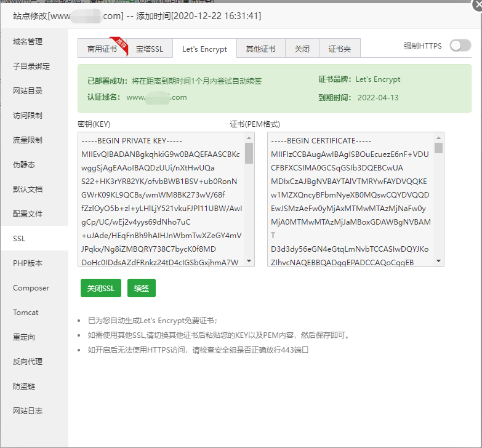Image resolution: width=482 pixels, height=448 pixels.
Task: Open 默认文档 settings
Action: point(34,189)
